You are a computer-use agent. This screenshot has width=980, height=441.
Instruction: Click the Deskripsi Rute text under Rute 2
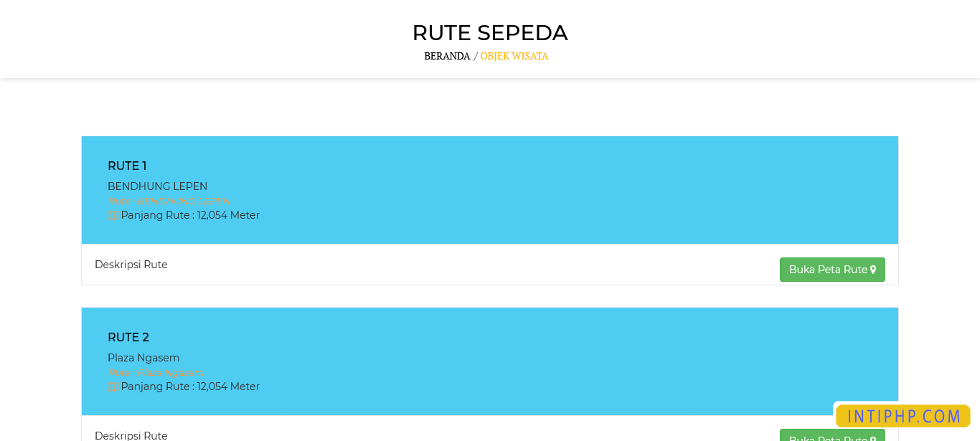[131, 435]
